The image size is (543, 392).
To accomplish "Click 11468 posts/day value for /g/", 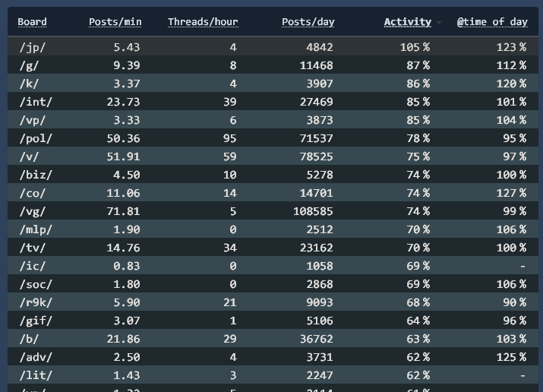I will (x=316, y=65).
